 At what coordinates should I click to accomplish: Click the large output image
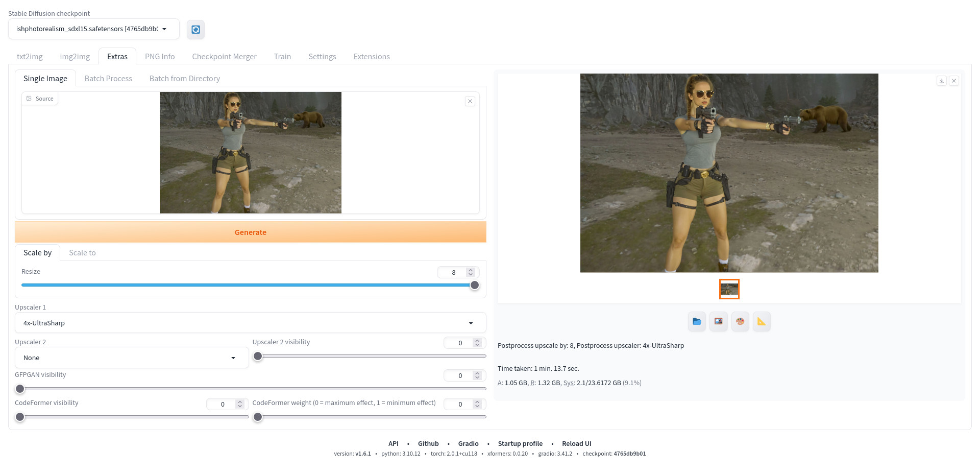[729, 173]
